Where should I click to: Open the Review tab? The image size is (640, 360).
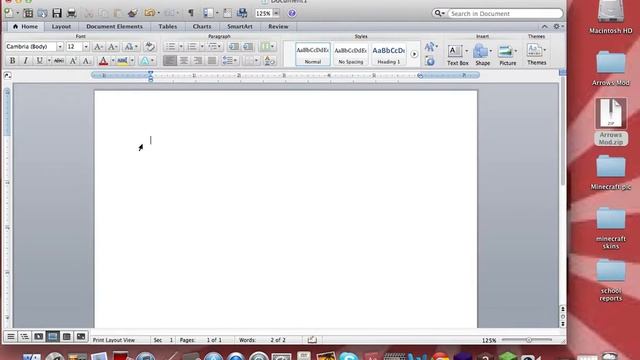[278, 27]
